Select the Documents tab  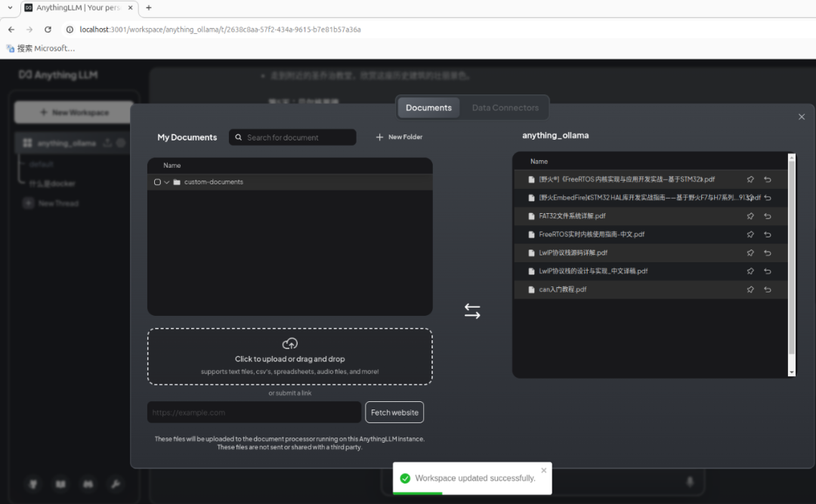[x=428, y=107]
